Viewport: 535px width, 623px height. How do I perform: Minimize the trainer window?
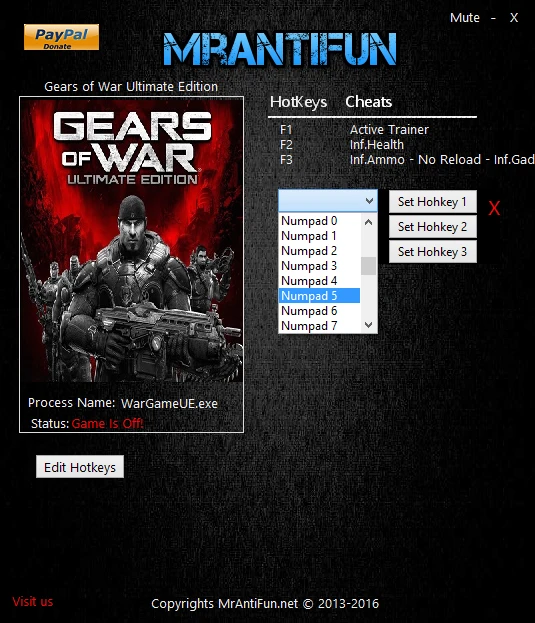click(x=493, y=17)
